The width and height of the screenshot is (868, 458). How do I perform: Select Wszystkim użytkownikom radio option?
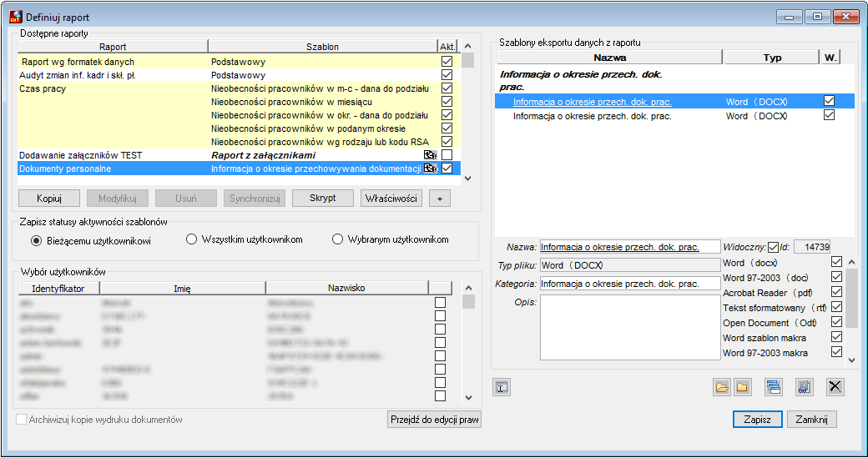pos(191,239)
